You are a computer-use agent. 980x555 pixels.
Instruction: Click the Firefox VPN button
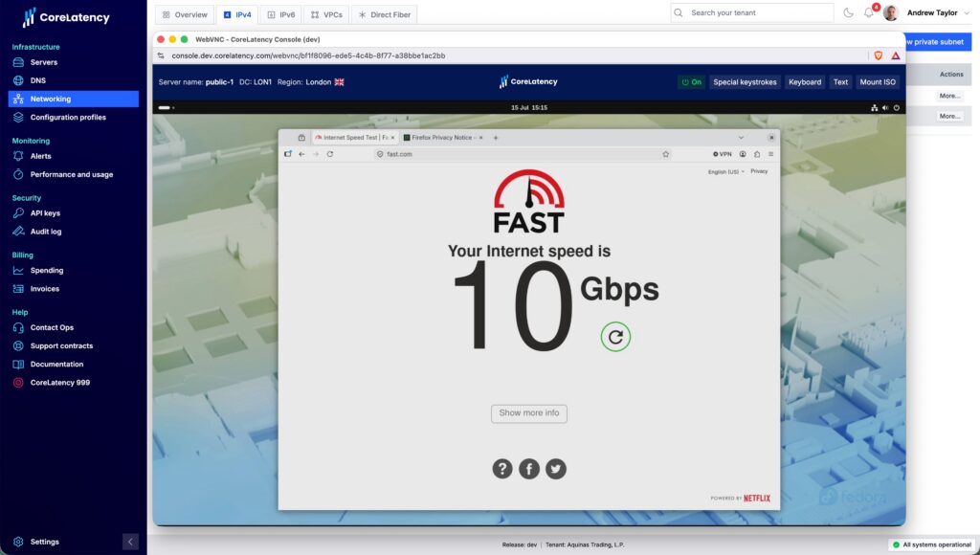pyautogui.click(x=722, y=154)
